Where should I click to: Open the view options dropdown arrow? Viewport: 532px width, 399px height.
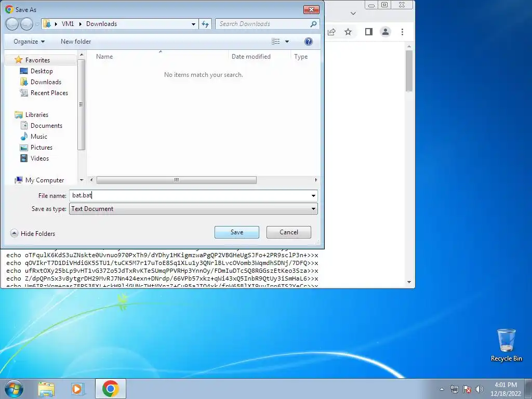(x=287, y=42)
